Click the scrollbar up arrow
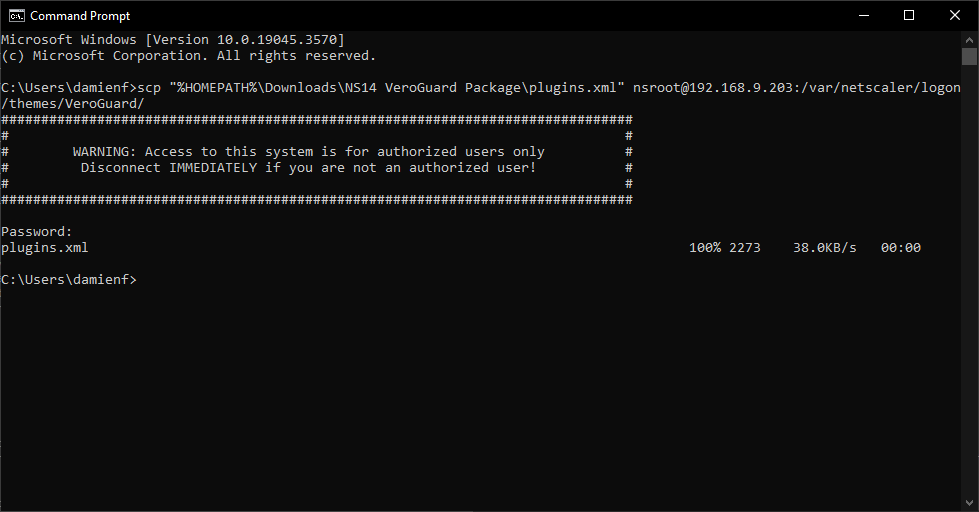Screen dimensions: 979x512 [x=969, y=39]
